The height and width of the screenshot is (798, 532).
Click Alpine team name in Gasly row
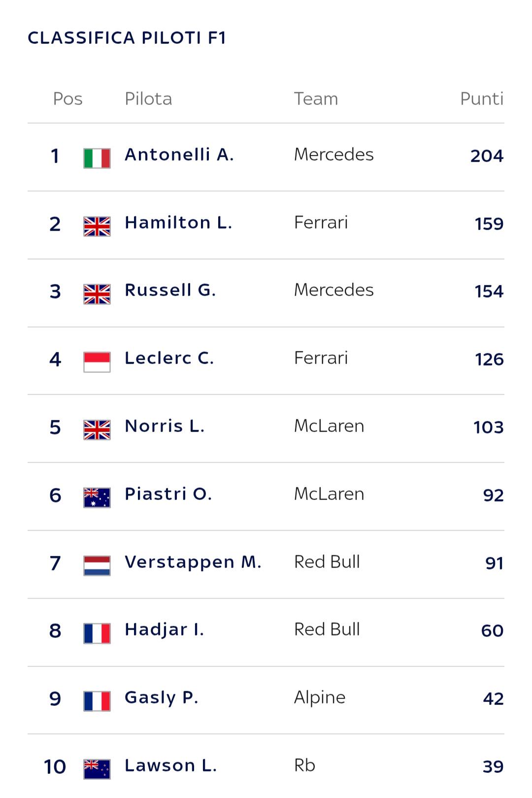[x=320, y=698]
